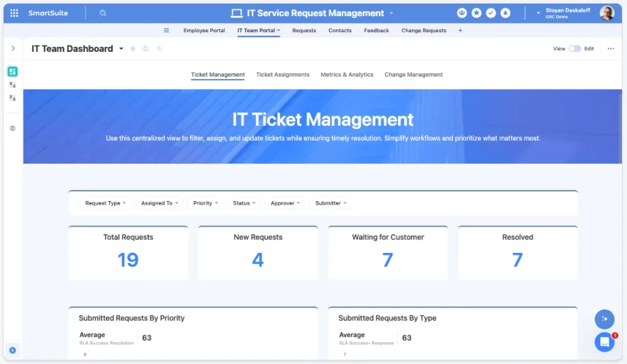Open the notifications bell icon
The image size is (627, 364).
506,12
